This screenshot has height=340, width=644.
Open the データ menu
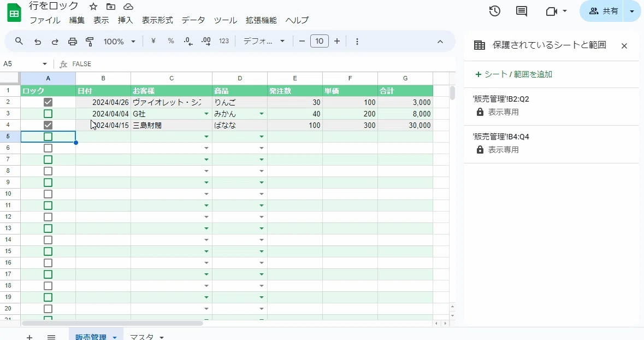click(x=193, y=20)
